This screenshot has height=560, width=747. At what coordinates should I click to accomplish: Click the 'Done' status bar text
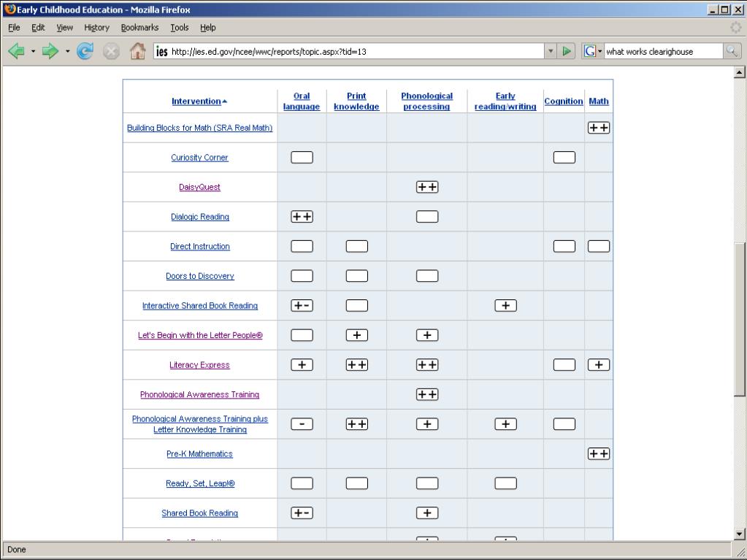point(17,550)
